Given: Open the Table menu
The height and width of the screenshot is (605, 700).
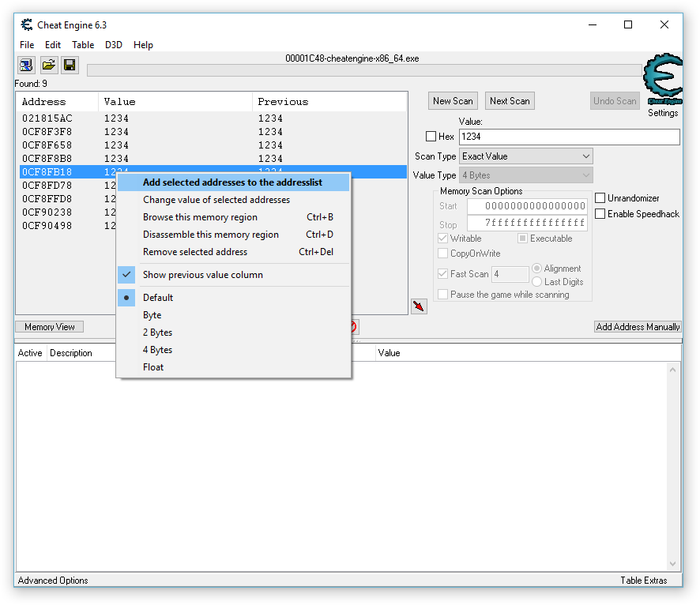Looking at the screenshot, I should (83, 44).
